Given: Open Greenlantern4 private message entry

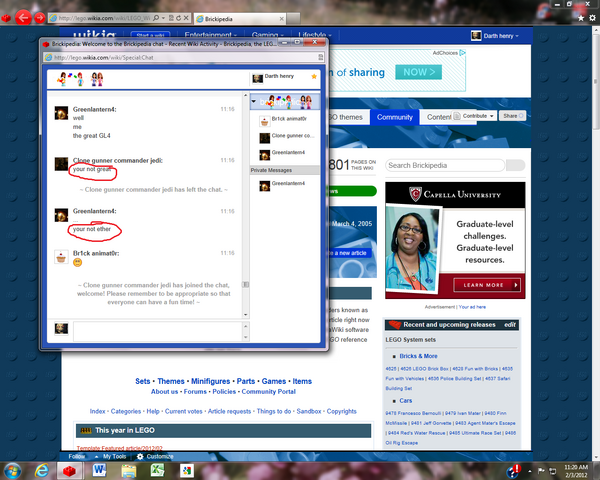Looking at the screenshot, I should (283, 185).
